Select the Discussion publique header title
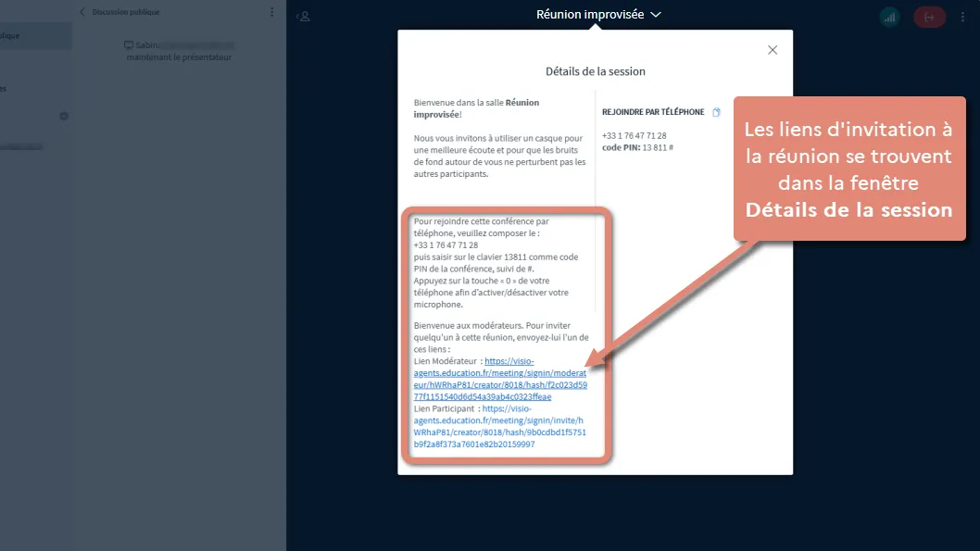The width and height of the screenshot is (980, 551). pos(126,12)
